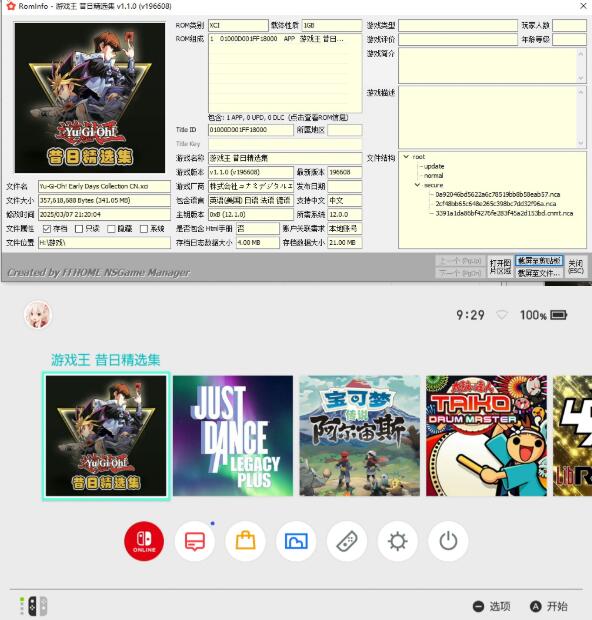Click the ROM contents summary link 包含: 1 APP

pos(278,117)
